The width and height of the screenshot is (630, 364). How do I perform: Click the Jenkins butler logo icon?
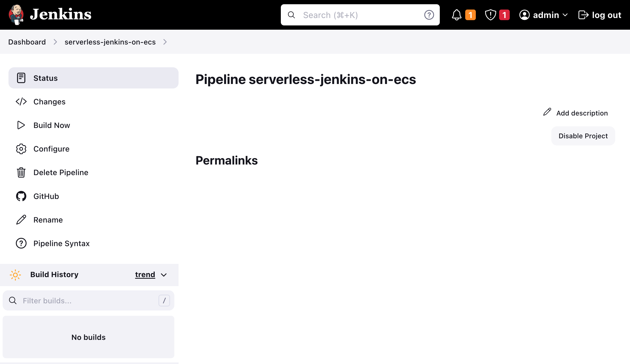[16, 15]
